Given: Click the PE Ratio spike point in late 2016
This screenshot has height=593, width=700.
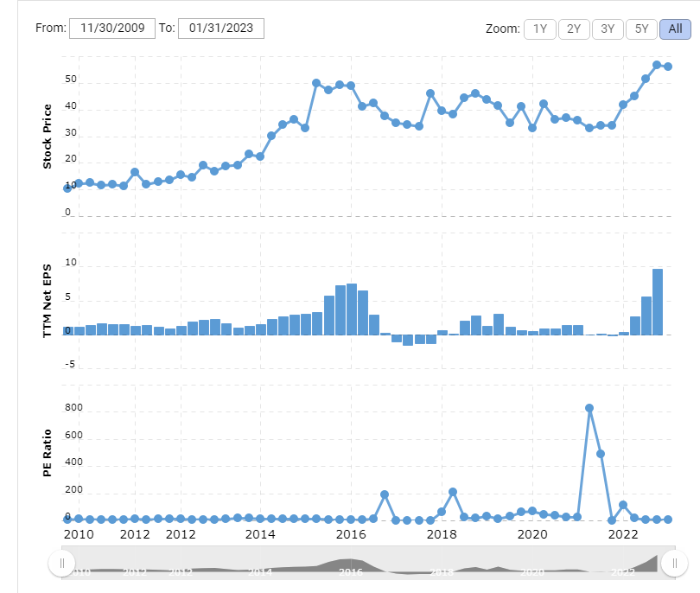Looking at the screenshot, I should tap(385, 494).
